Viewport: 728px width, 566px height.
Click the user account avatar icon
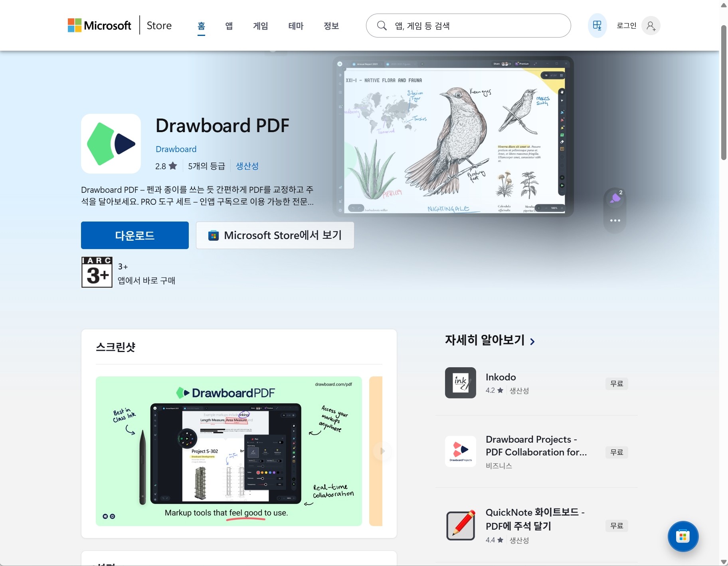(x=651, y=26)
